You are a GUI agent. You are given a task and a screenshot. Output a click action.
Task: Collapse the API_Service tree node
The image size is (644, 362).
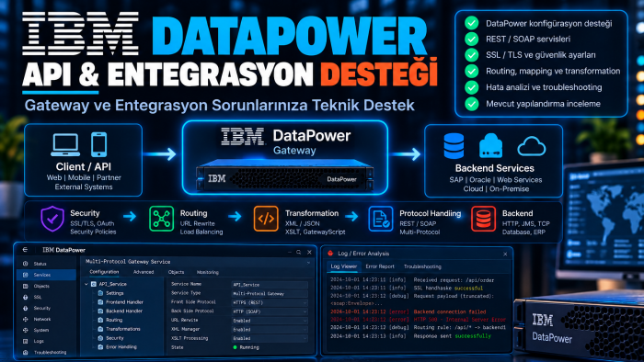tap(86, 284)
